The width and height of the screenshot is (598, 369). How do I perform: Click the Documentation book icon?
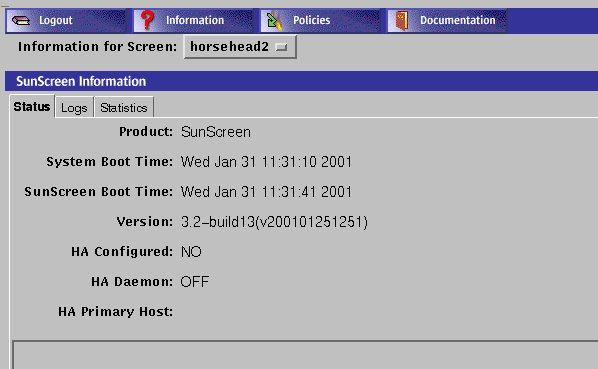(402, 21)
